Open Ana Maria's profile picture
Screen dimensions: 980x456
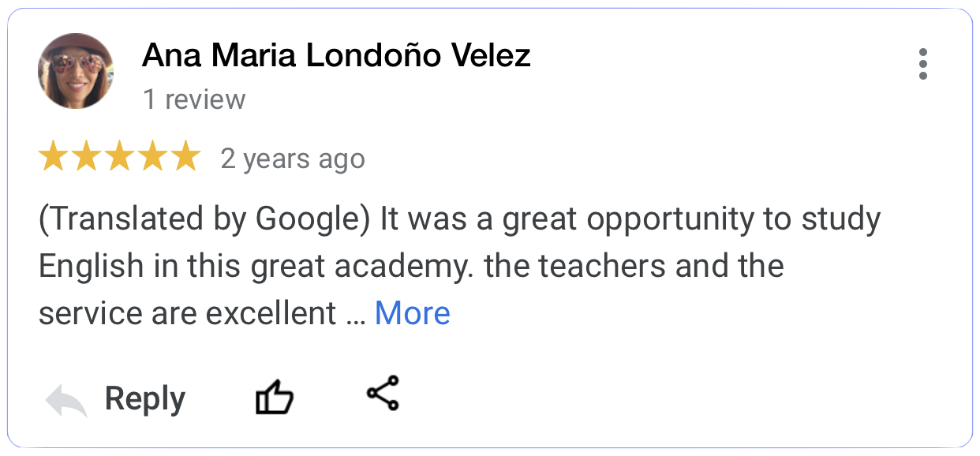[x=76, y=71]
